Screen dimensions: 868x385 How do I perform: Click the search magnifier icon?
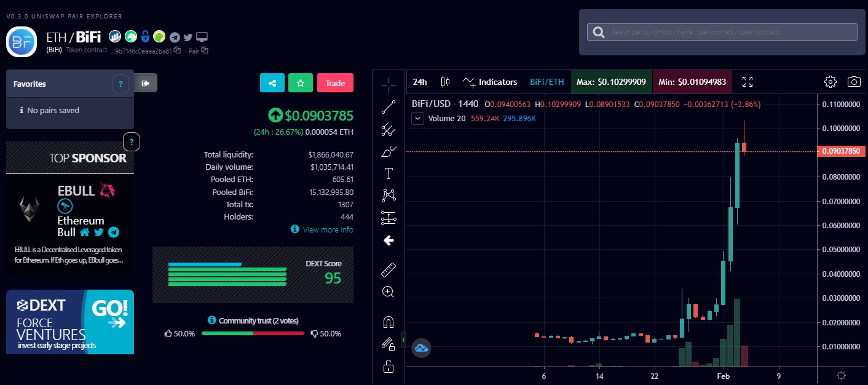pos(598,32)
